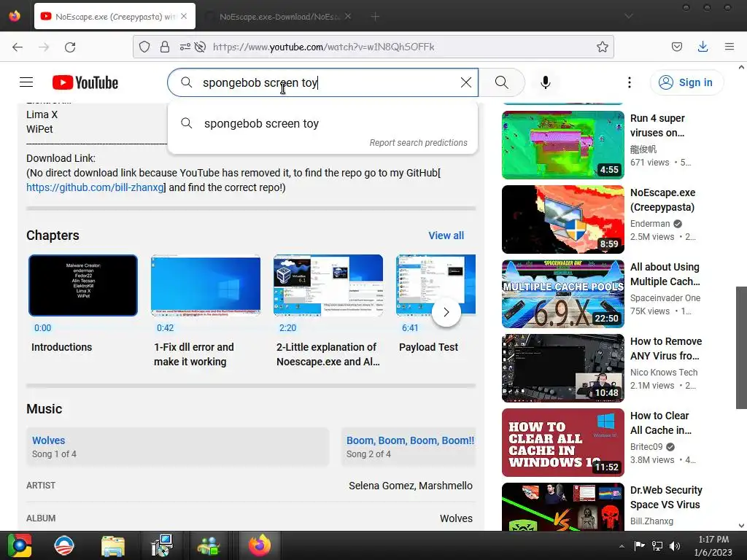This screenshot has width=747, height=560.
Task: Submit search with magnifier button
Action: pos(502,82)
